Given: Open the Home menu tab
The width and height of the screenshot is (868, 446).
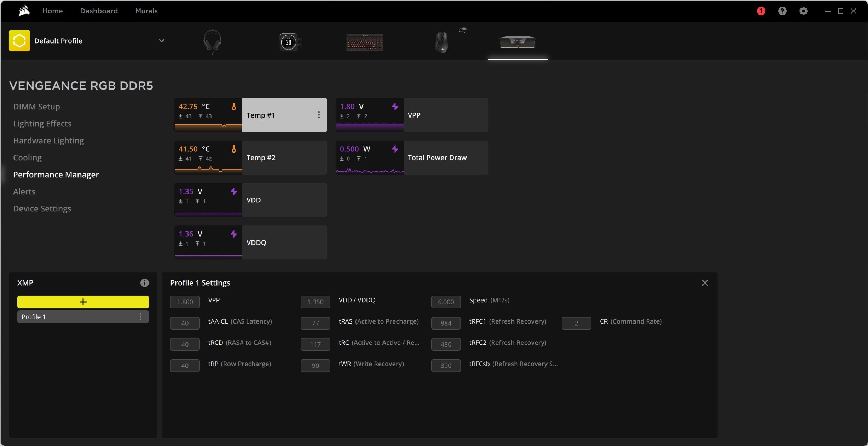Looking at the screenshot, I should coord(52,10).
